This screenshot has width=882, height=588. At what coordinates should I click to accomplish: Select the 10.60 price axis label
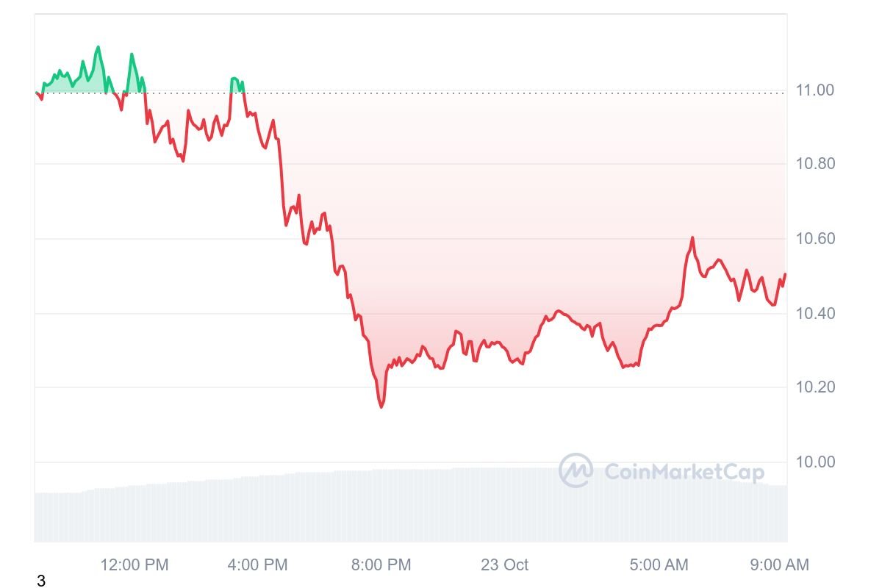point(815,239)
